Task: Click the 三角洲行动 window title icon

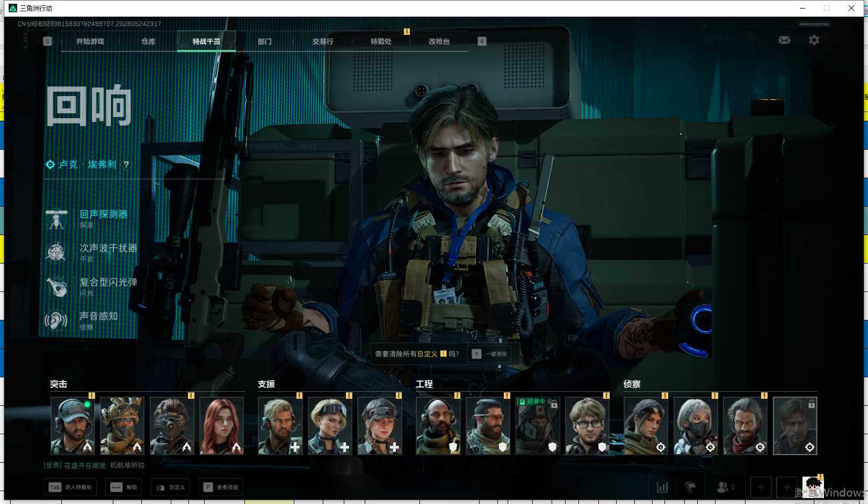Action: click(13, 8)
